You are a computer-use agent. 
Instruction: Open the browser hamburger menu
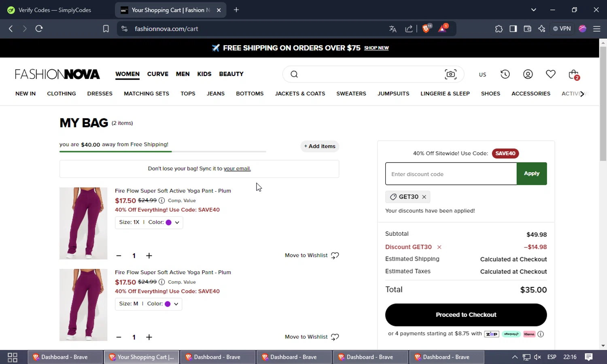[596, 29]
